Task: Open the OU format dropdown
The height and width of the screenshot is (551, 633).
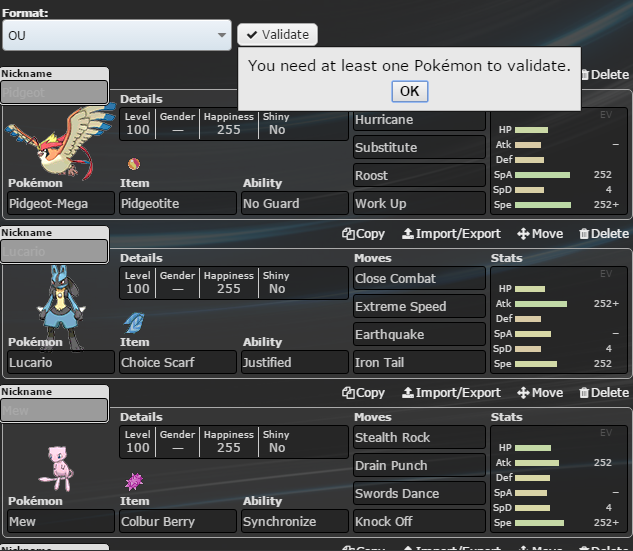Action: click(117, 35)
